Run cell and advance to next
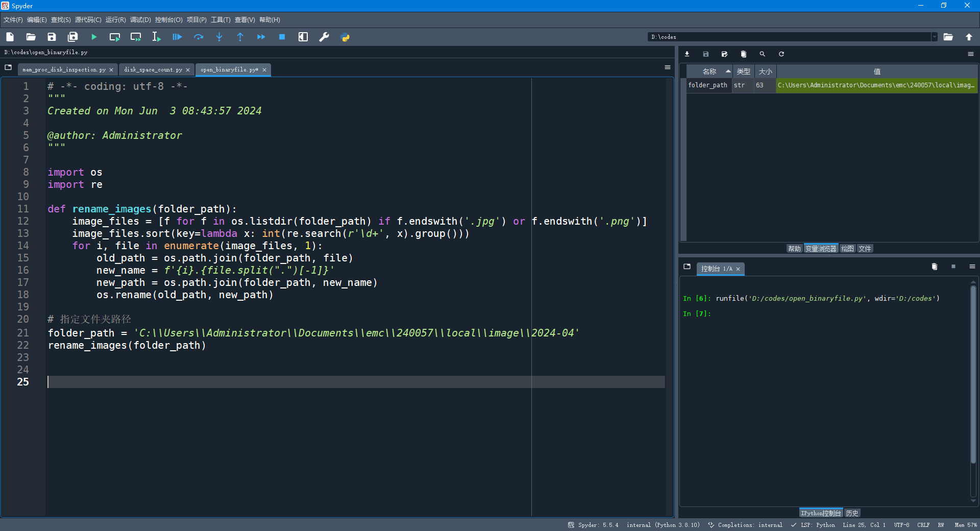The image size is (980, 531). (136, 37)
